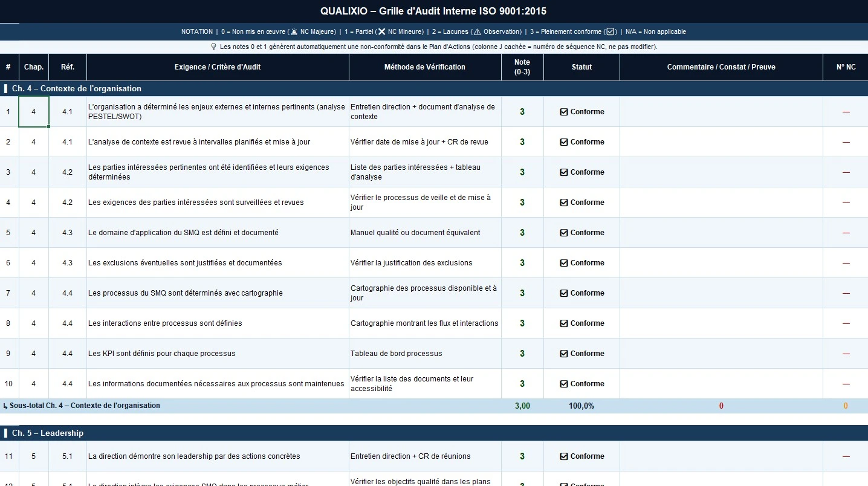Select the Conforme status in row 8
Image resolution: width=868 pixels, height=486 pixels.
pyautogui.click(x=581, y=323)
